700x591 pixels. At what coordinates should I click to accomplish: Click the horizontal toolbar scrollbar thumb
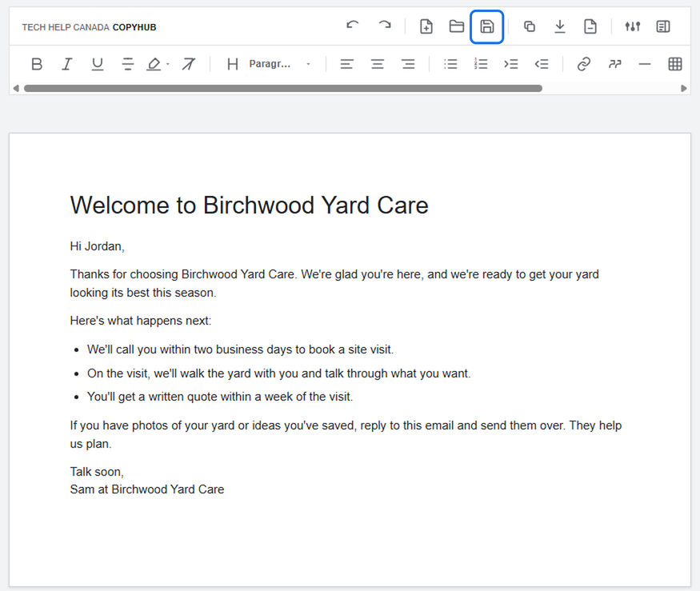coord(283,89)
